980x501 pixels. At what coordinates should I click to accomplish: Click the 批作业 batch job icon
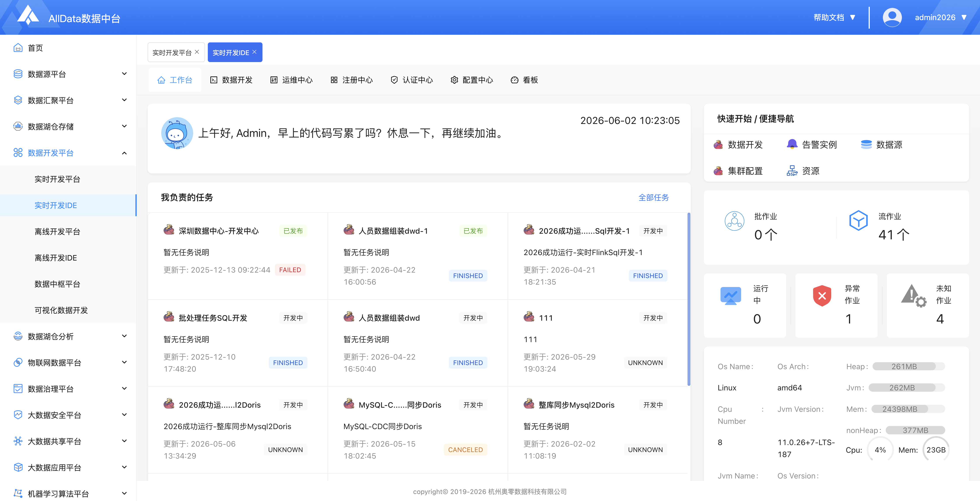pyautogui.click(x=734, y=221)
